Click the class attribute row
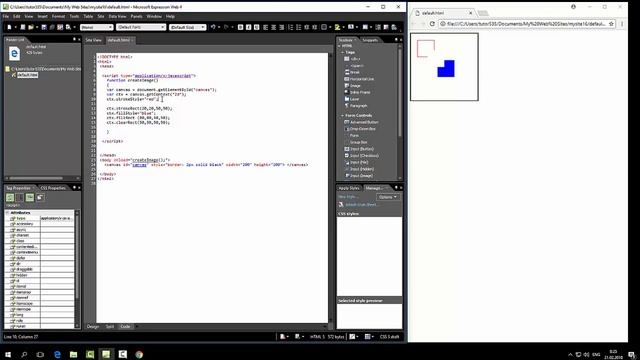Viewport: 640px width, 360px height. 40,241
